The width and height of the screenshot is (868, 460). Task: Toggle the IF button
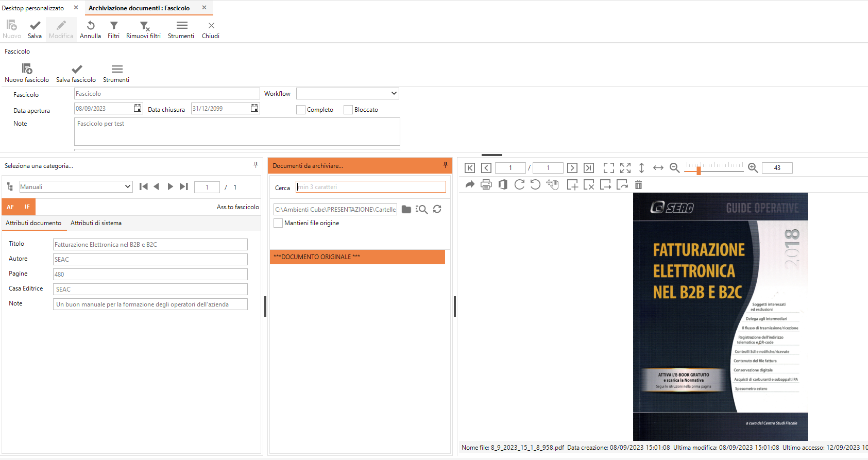pyautogui.click(x=27, y=207)
